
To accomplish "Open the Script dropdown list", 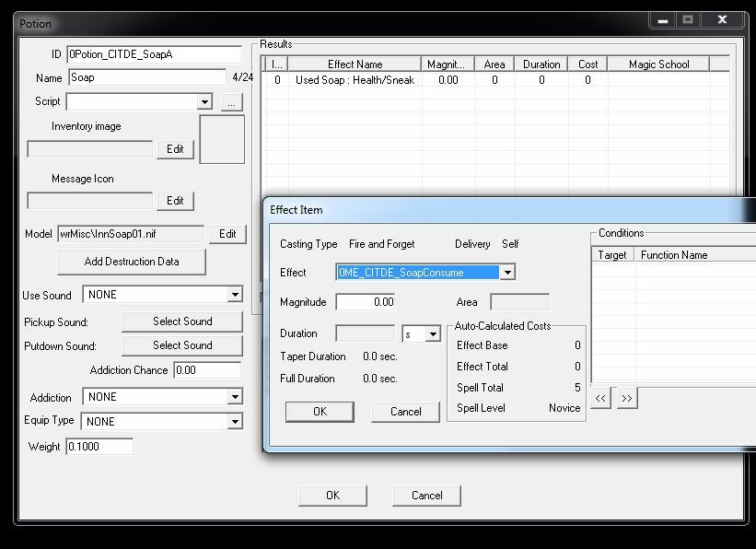I will tap(204, 102).
